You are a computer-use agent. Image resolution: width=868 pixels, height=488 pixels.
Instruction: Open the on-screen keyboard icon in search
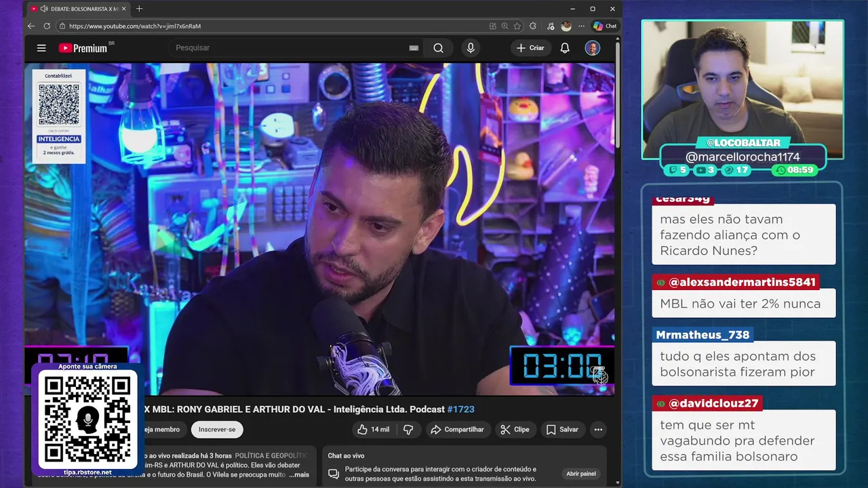coord(414,48)
